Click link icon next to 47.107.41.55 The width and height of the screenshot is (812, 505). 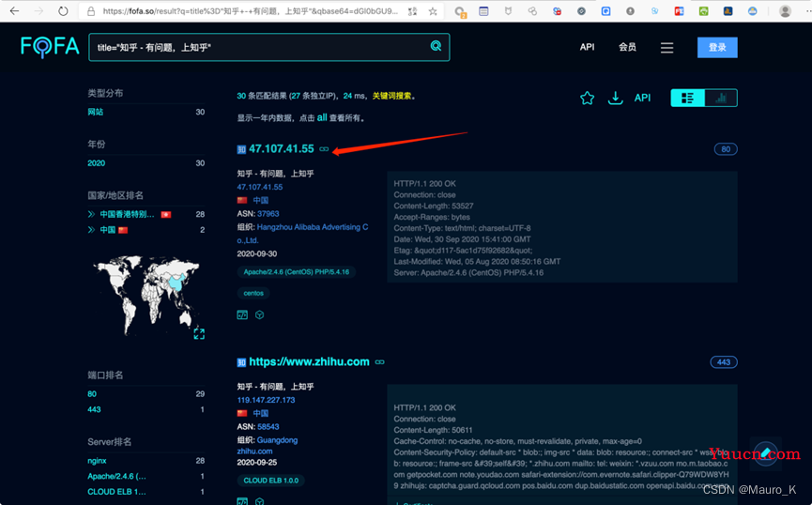(x=324, y=149)
